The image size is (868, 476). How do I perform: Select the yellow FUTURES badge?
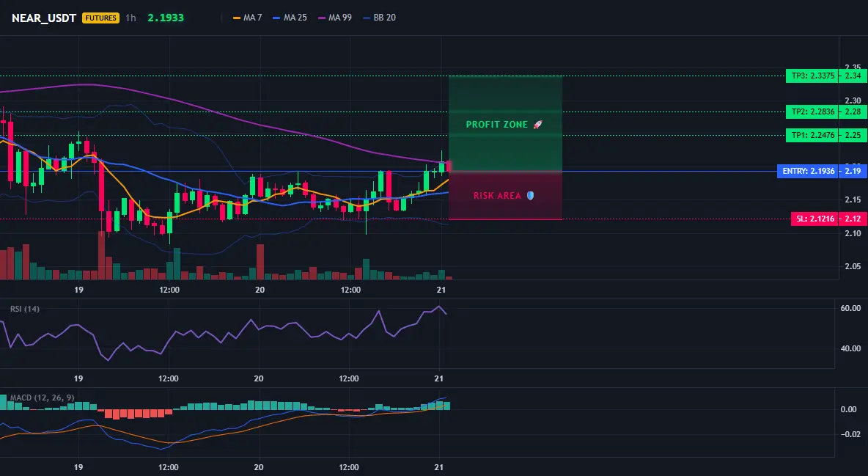click(100, 18)
